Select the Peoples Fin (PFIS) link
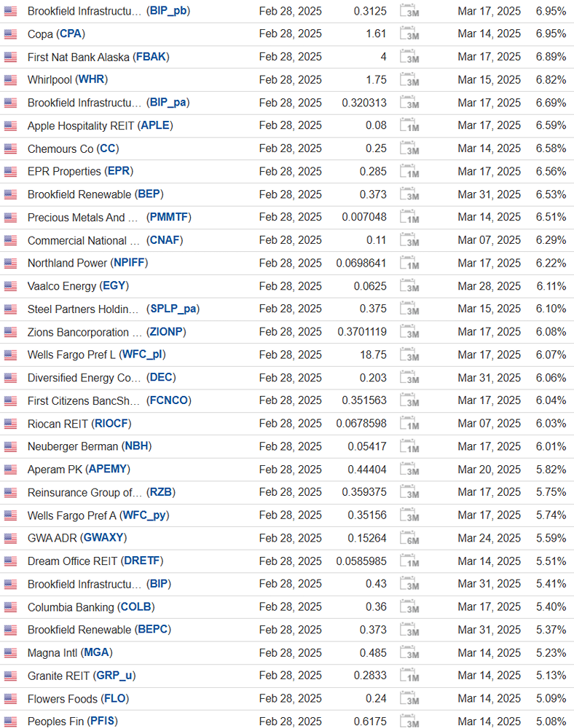 73,721
